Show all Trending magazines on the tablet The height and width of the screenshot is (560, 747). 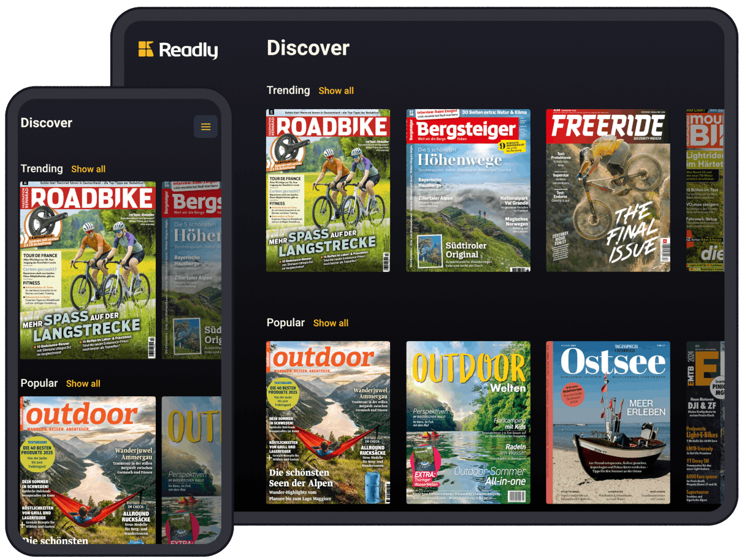[x=336, y=91]
